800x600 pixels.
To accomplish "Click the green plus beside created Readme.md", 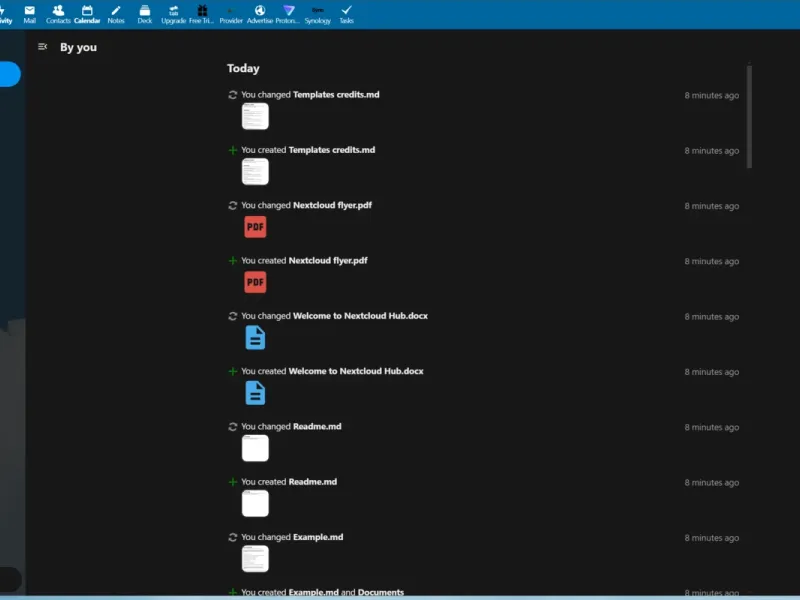I will pos(233,482).
